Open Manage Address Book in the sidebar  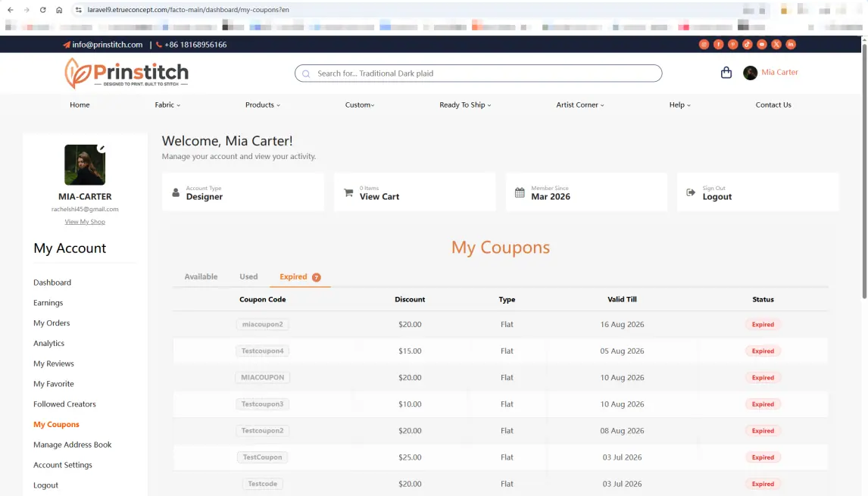73,445
